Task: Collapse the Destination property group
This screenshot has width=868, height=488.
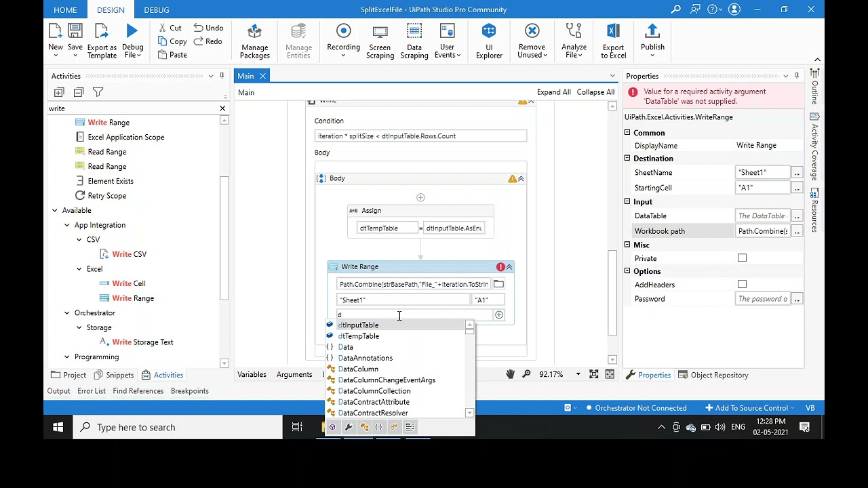Action: 627,159
